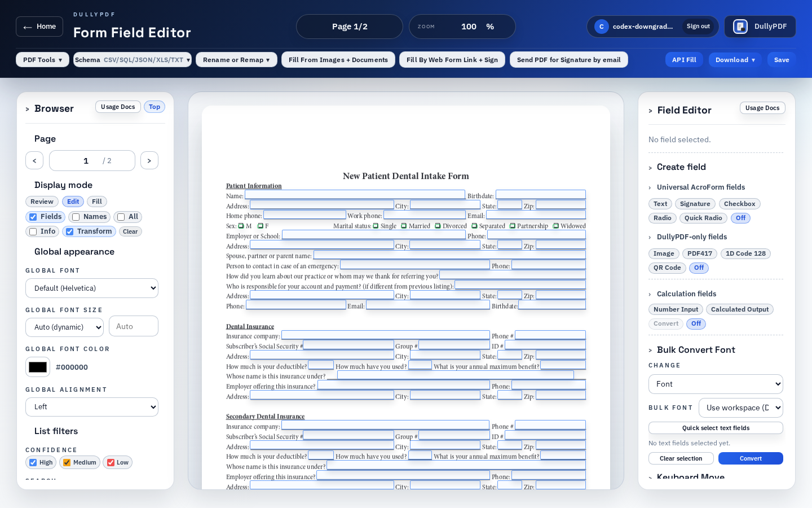Click Quick select text fields button

(x=716, y=428)
